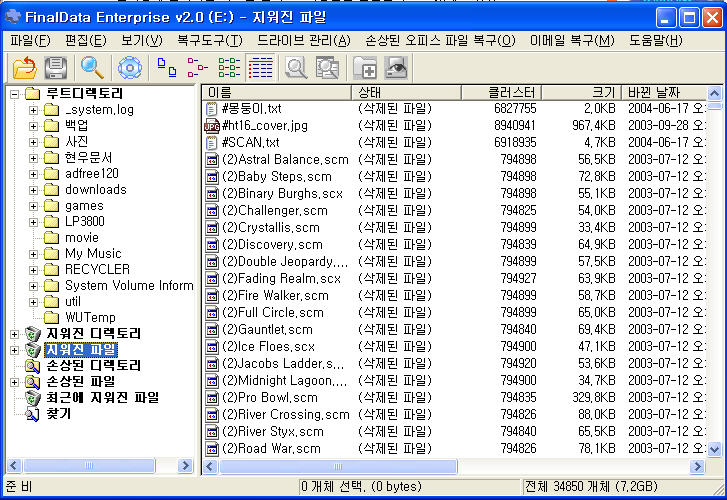Sort by the 이름 column header
Screen dimensions: 727x500
(277, 92)
